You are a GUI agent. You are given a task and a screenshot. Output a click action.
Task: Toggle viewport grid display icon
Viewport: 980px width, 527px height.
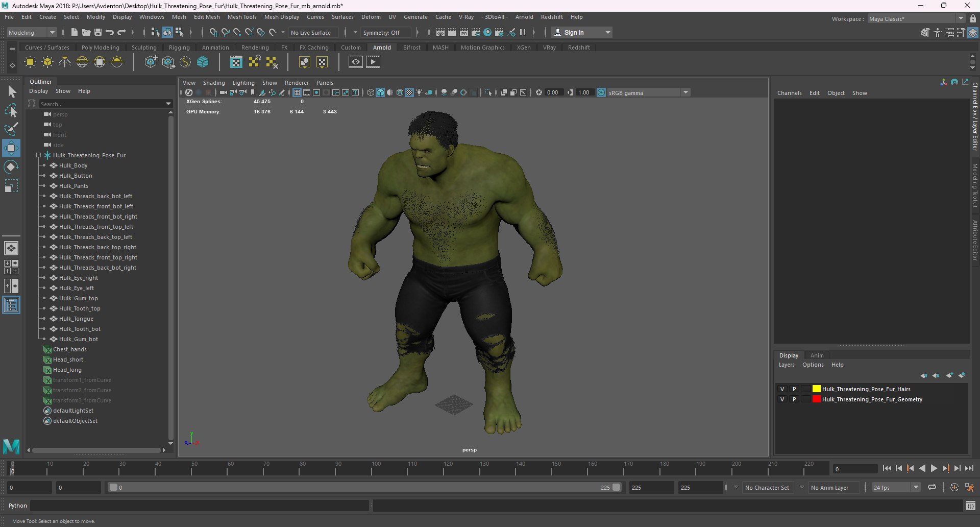[x=297, y=92]
